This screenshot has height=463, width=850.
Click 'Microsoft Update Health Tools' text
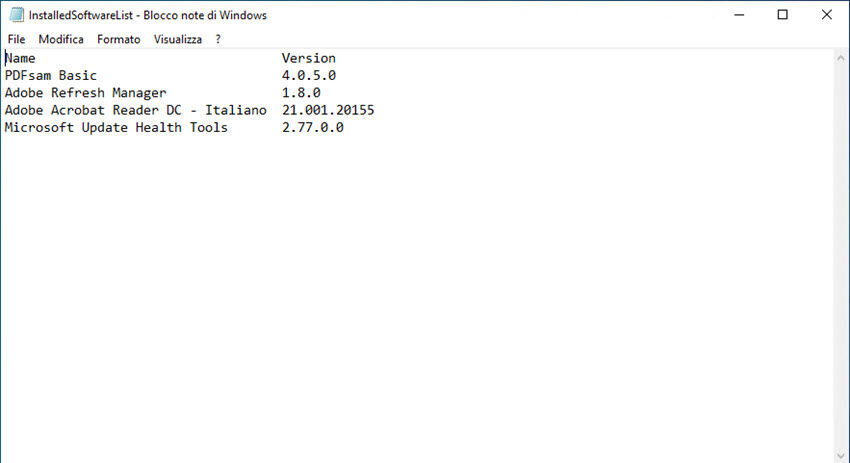coord(117,127)
